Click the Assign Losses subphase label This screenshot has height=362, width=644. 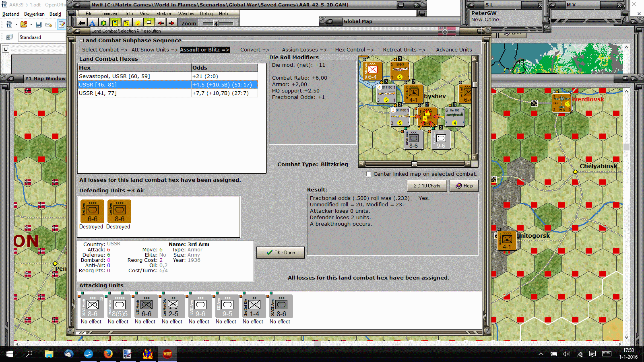(x=304, y=50)
